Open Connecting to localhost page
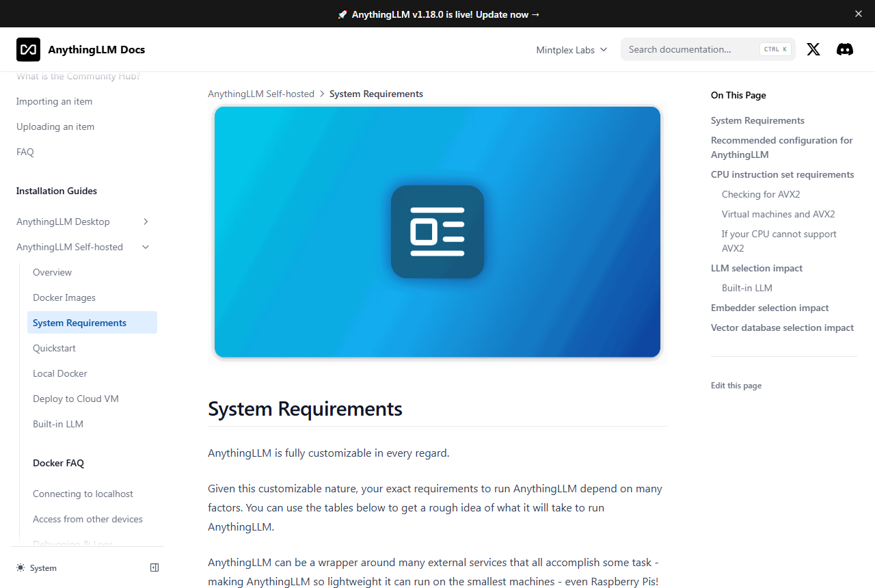Image resolution: width=875 pixels, height=588 pixels. pyautogui.click(x=83, y=494)
